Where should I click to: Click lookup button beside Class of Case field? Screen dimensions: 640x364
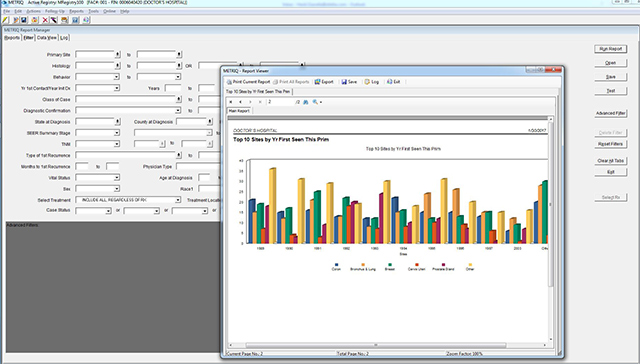coord(179,99)
